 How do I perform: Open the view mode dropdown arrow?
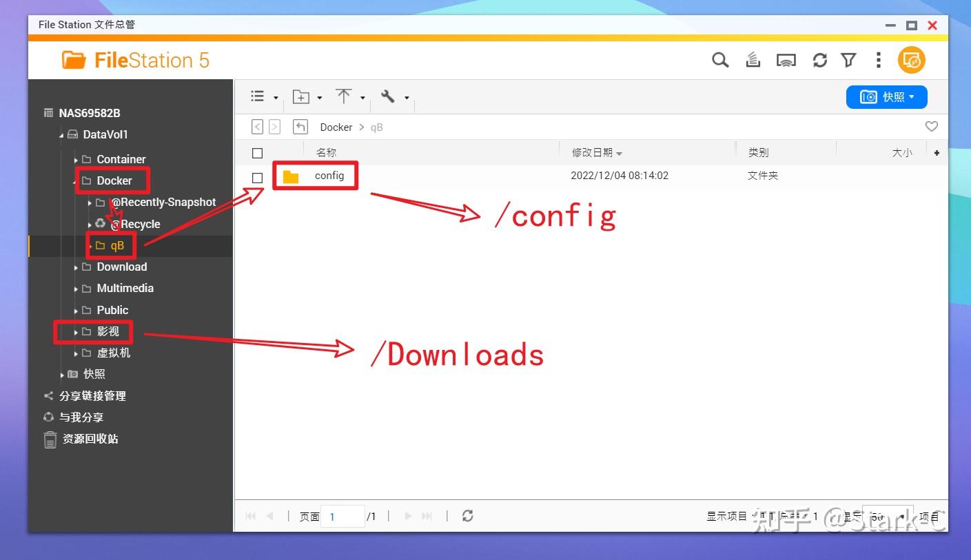276,98
